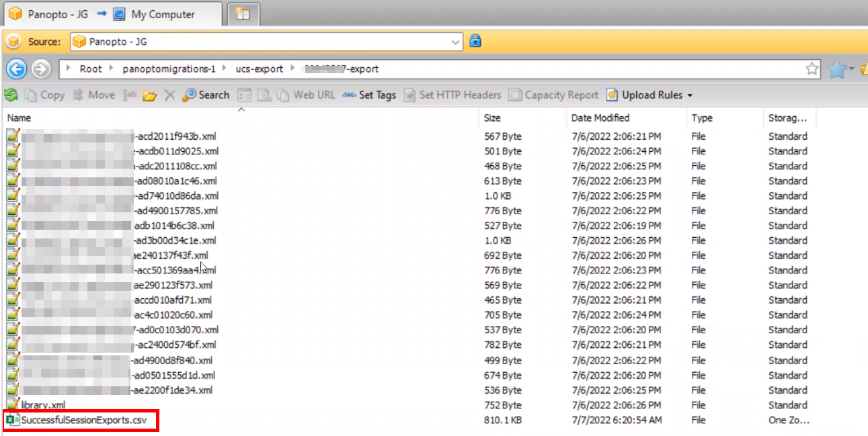Viewport: 868px width, 436px height.
Task: Click Set HTTP Headers in the toolbar
Action: 452,95
